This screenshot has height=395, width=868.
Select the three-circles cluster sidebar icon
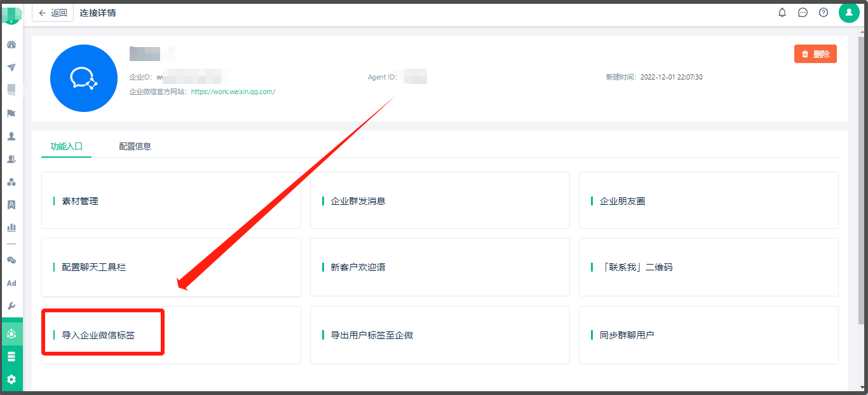tap(11, 182)
